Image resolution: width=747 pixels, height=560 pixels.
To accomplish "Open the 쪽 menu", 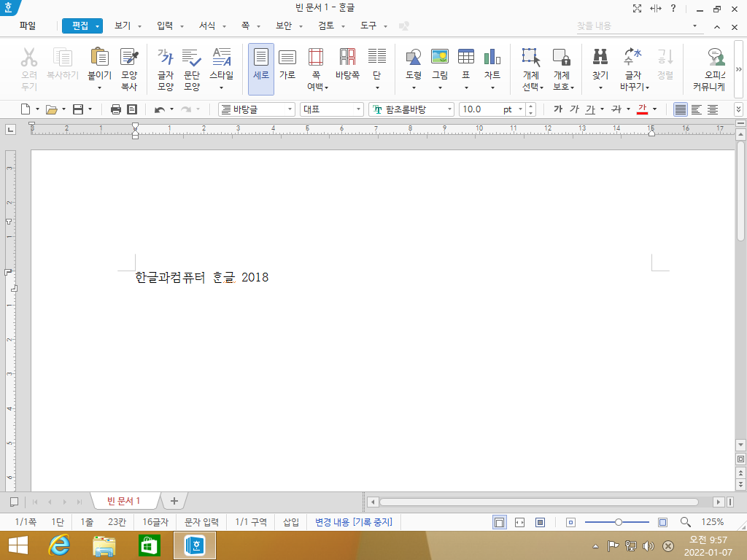I will coord(245,26).
